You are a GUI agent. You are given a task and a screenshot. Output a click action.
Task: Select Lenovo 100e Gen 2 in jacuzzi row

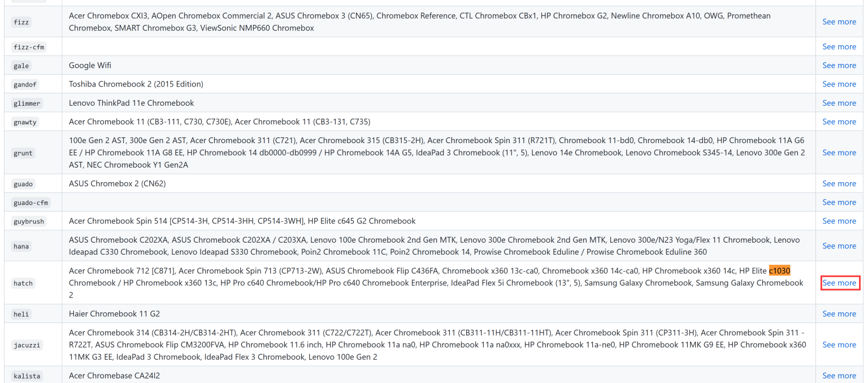pyautogui.click(x=343, y=356)
